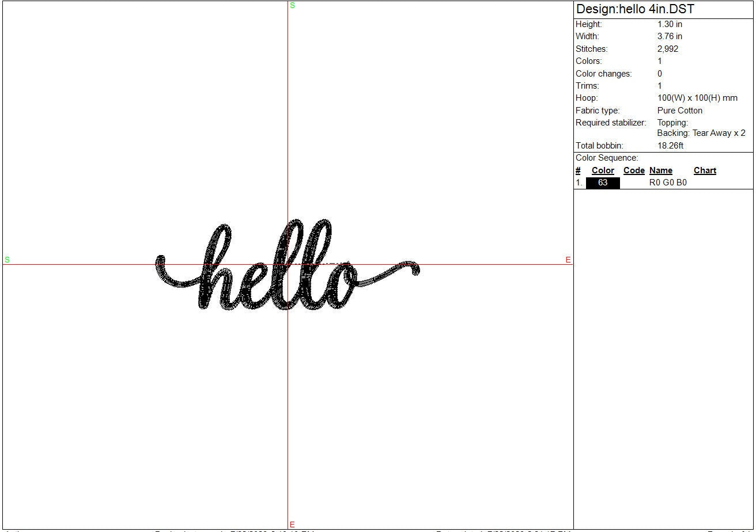Click the Total bobbin value 18.26ft

point(670,146)
